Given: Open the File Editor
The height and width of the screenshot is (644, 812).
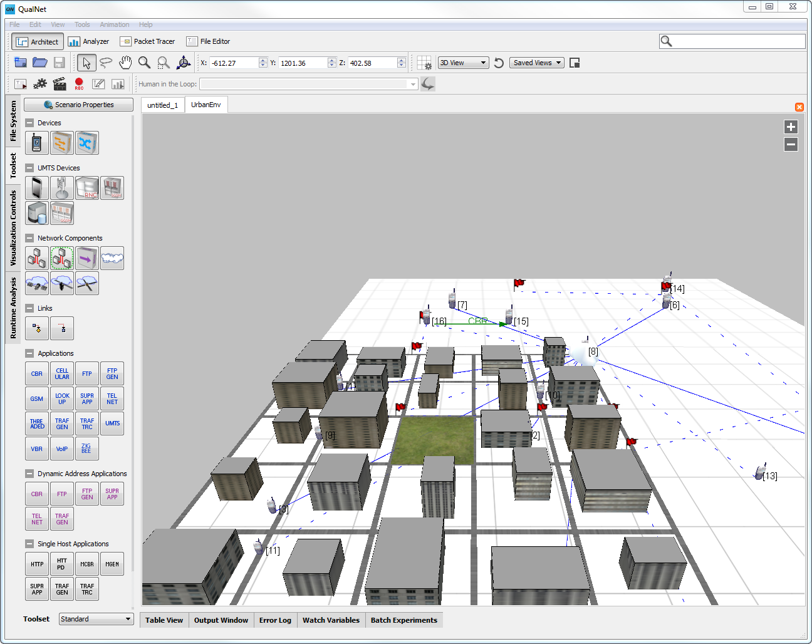Looking at the screenshot, I should click(209, 41).
